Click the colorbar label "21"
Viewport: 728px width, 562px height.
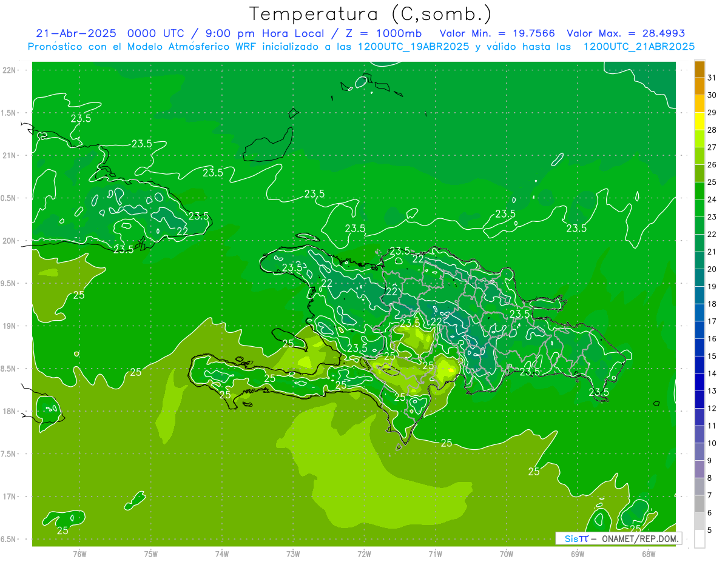point(712,252)
